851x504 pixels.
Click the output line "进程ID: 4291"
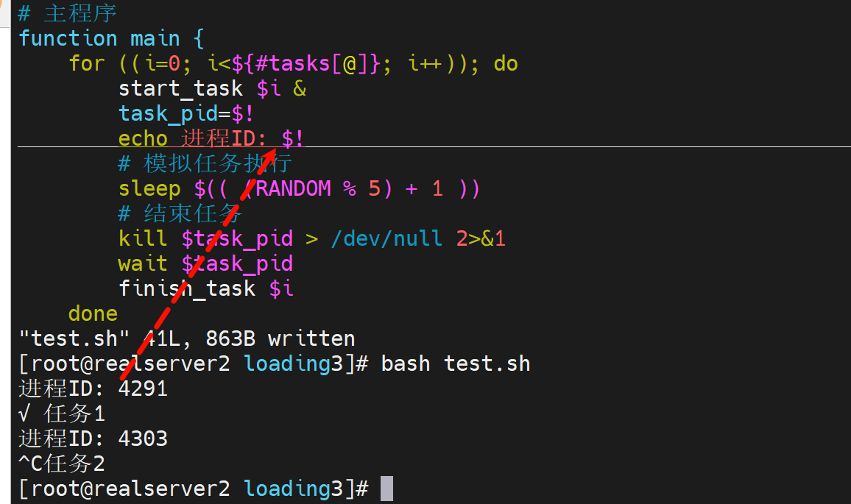(93, 388)
